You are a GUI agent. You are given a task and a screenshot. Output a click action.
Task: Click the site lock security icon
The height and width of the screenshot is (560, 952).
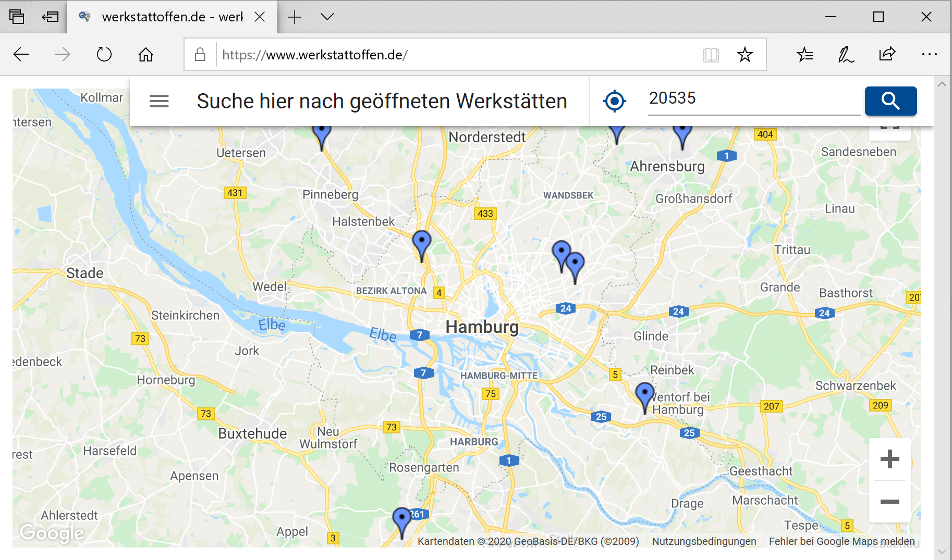click(x=200, y=54)
